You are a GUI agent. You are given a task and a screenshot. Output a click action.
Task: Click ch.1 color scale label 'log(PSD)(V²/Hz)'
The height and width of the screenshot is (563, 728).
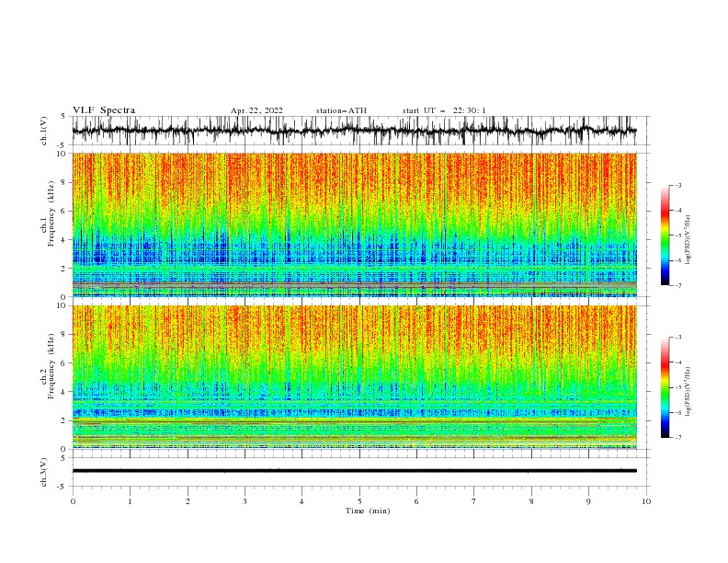(x=688, y=239)
